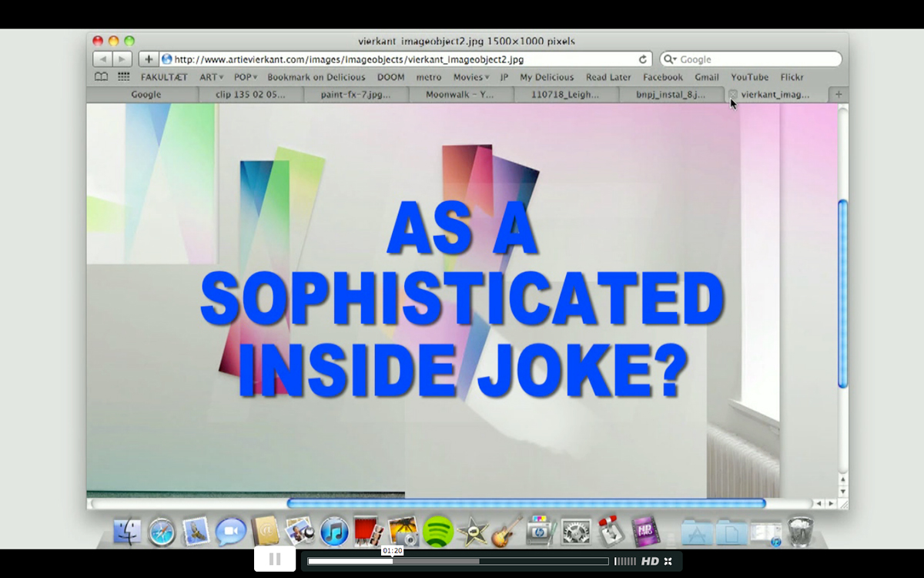The height and width of the screenshot is (578, 924).
Task: Open the FAKULTÆT bookmark
Action: [x=164, y=77]
